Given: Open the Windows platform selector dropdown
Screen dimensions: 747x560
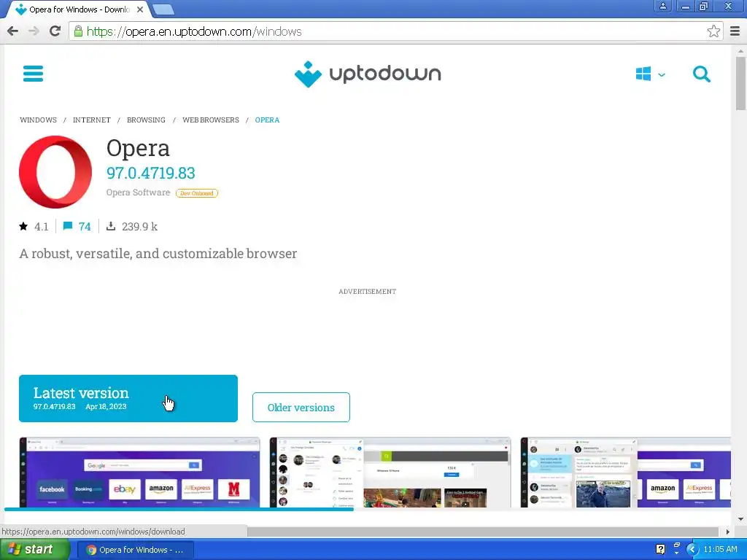Looking at the screenshot, I should (650, 74).
